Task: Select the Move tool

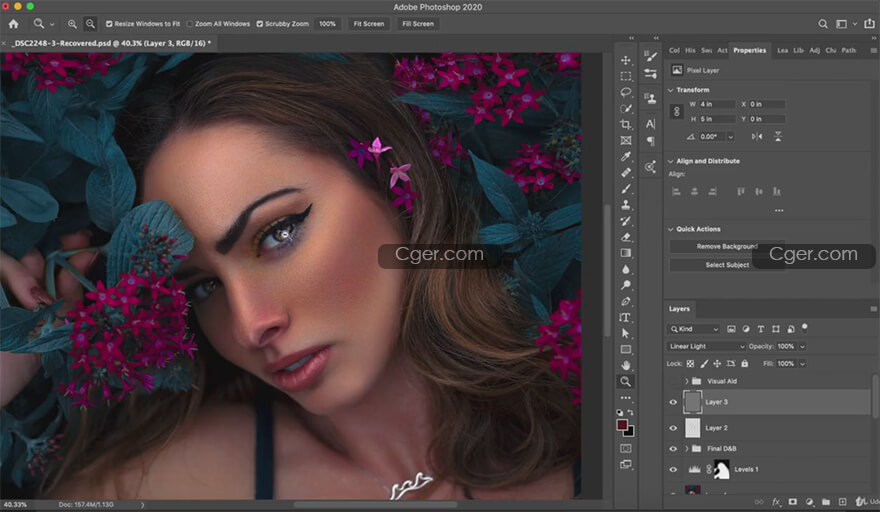Action: [x=626, y=60]
